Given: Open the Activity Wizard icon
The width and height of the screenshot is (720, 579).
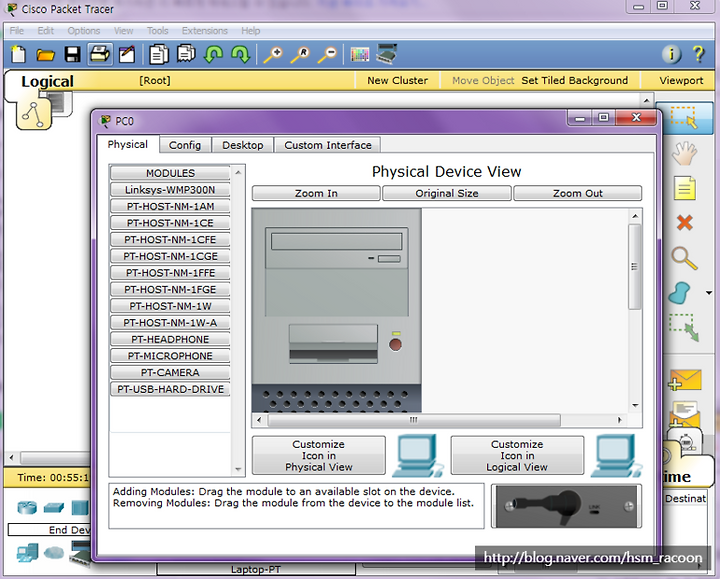Looking at the screenshot, I should pyautogui.click(x=127, y=54).
